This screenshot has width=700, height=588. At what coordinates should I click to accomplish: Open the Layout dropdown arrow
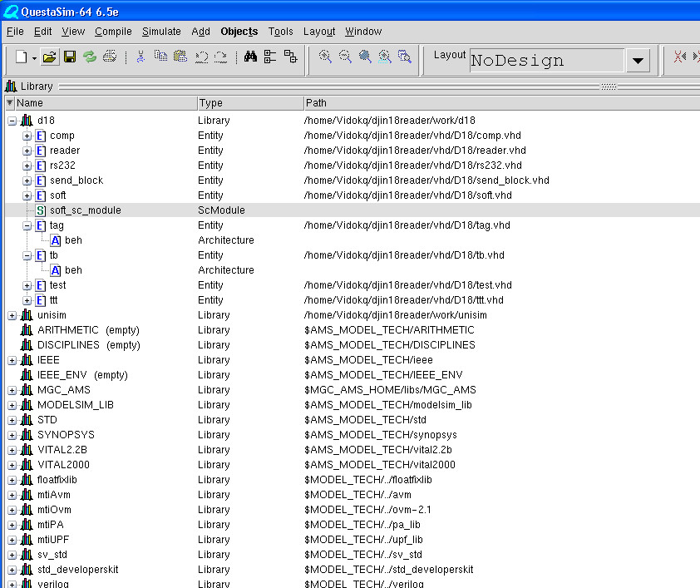[x=638, y=60]
